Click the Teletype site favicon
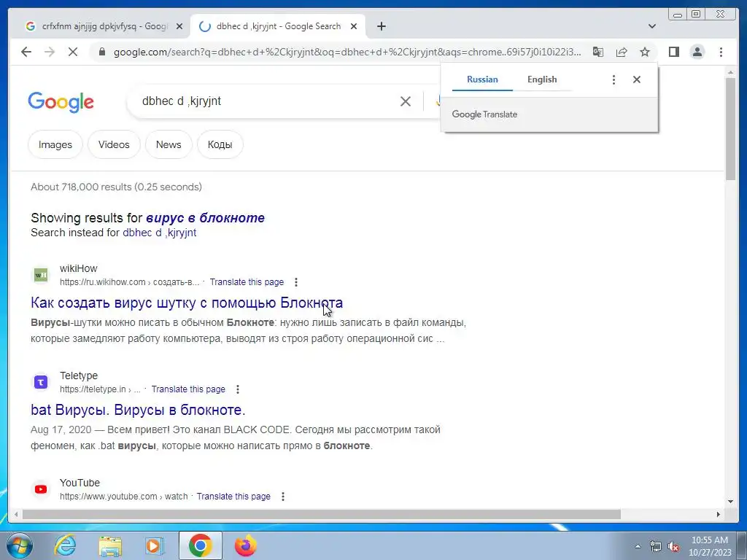This screenshot has height=560, width=747. point(41,382)
